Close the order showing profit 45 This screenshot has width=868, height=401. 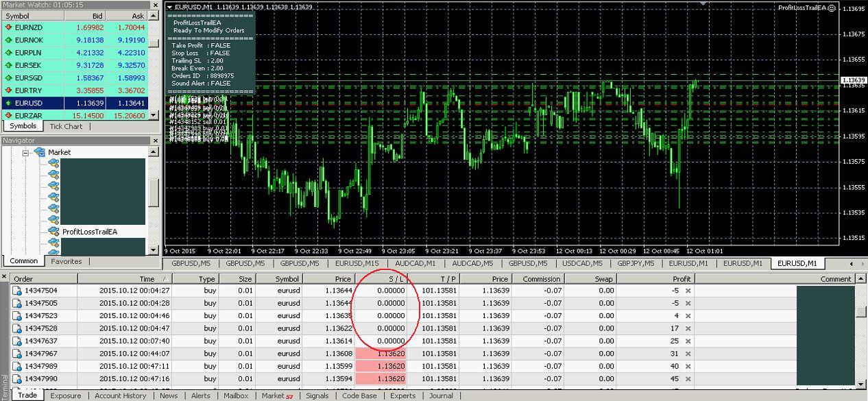[x=688, y=378]
